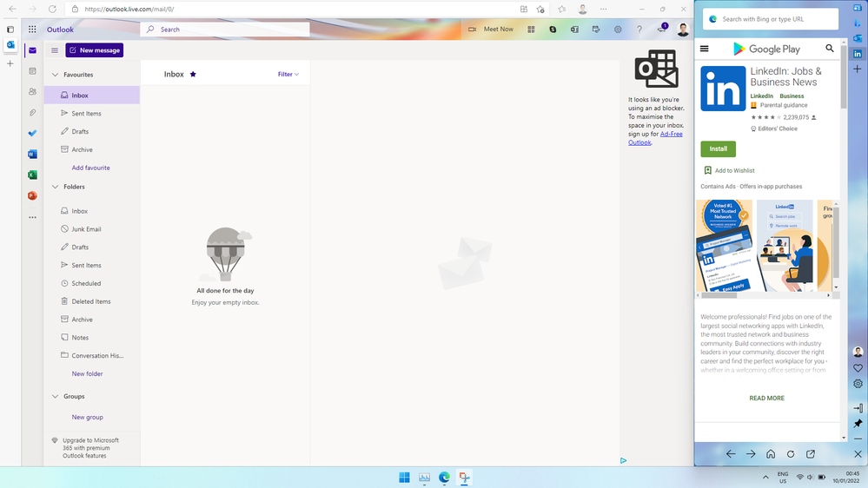The image size is (868, 488).
Task: Click READ MORE in app description
Action: (x=766, y=399)
